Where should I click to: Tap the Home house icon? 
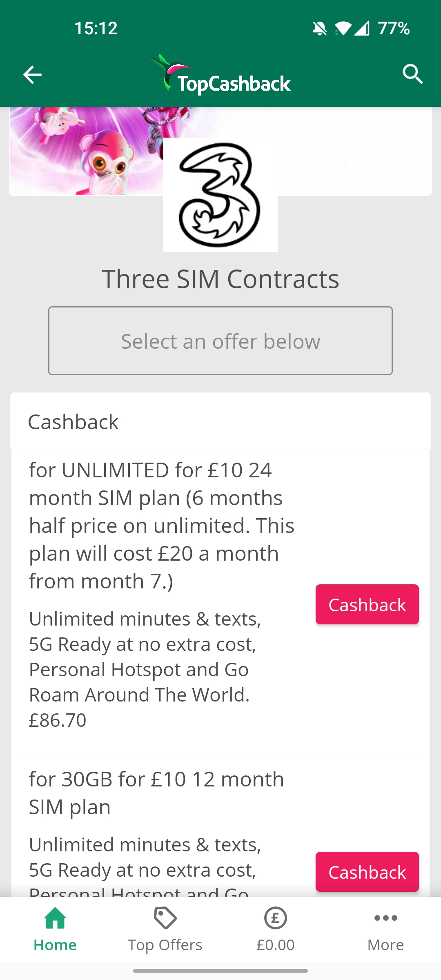click(x=55, y=918)
